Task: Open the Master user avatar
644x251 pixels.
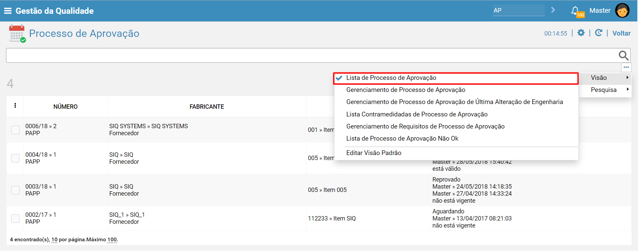Action: pos(622,10)
